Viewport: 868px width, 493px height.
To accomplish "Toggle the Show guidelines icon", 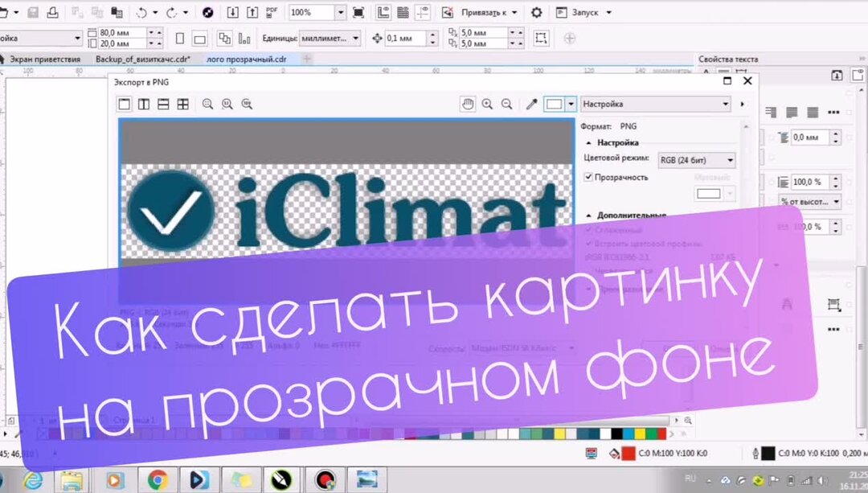I will click(423, 12).
